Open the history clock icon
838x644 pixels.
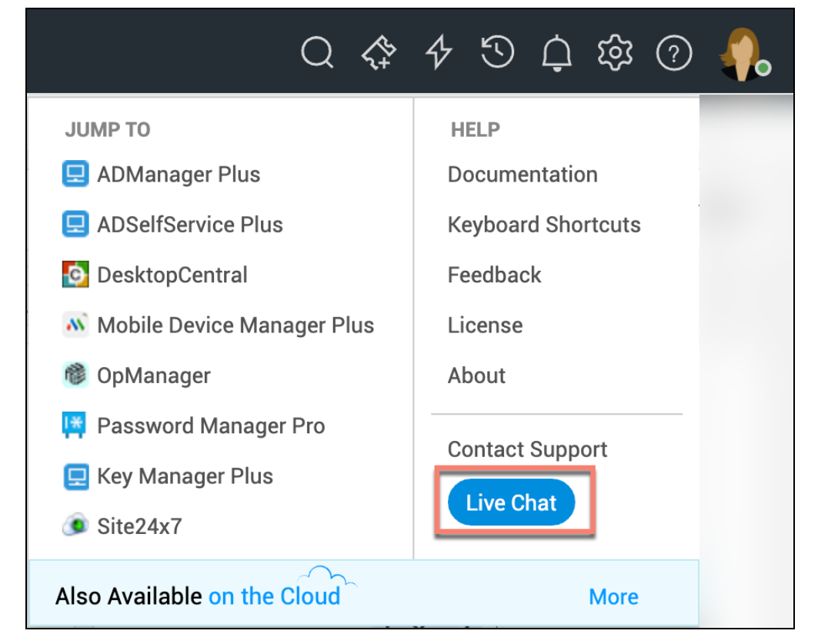[x=497, y=53]
